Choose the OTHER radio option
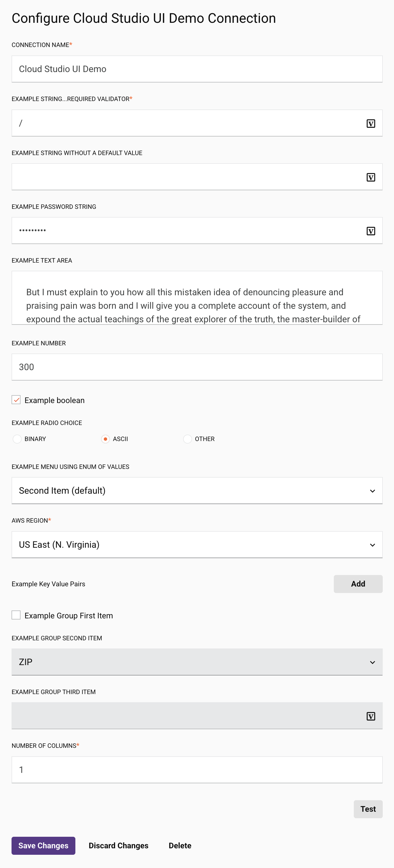 (x=187, y=439)
